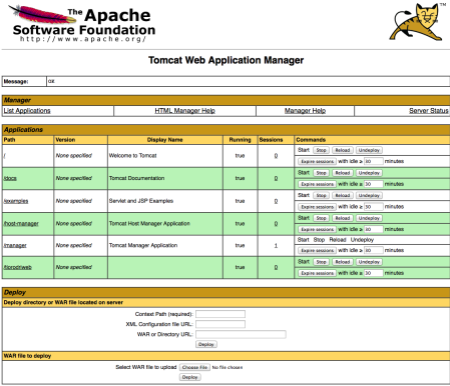Open the /docs application path
Image resolution: width=450 pixels, height=386 pixels.
(10, 178)
